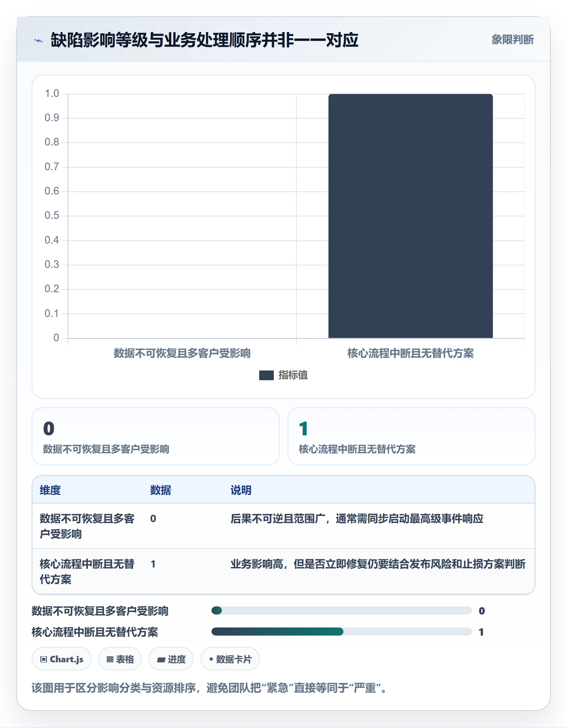Click the Chart.js tag
The height and width of the screenshot is (728, 567).
pos(62,659)
